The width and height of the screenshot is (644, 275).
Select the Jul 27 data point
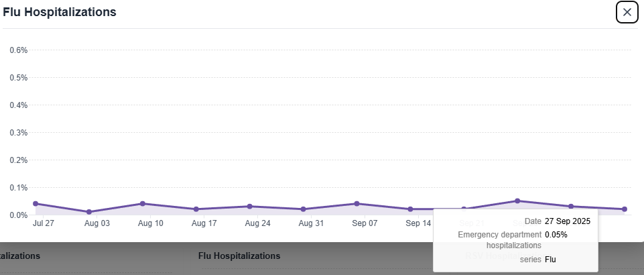pos(36,203)
